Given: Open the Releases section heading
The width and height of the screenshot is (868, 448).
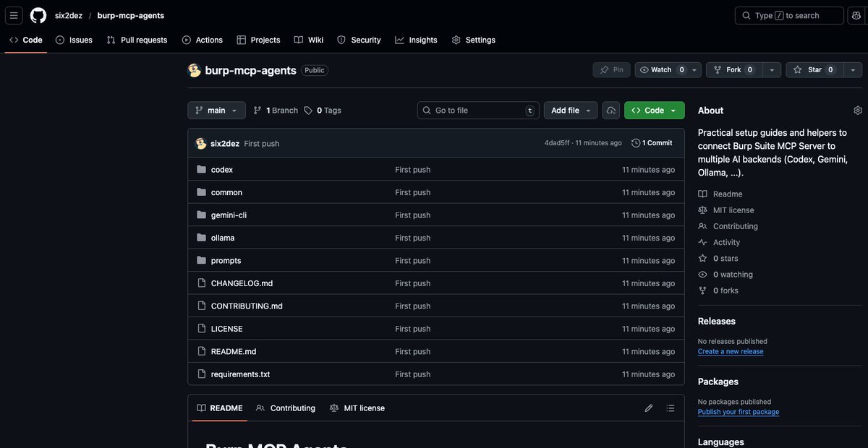Looking at the screenshot, I should click(717, 321).
